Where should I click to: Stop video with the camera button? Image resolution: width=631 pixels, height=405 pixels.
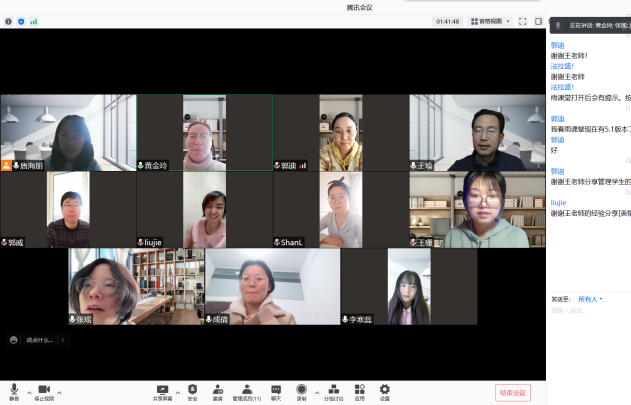(x=44, y=389)
